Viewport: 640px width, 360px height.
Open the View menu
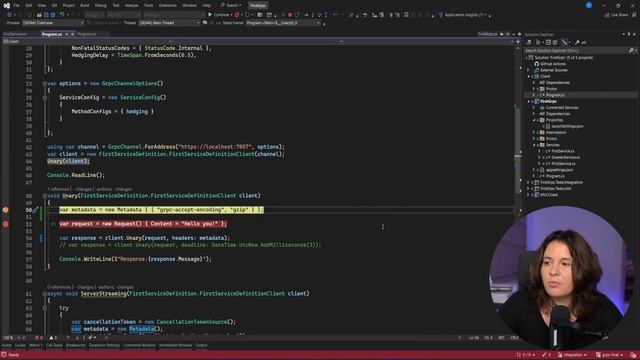(42, 5)
